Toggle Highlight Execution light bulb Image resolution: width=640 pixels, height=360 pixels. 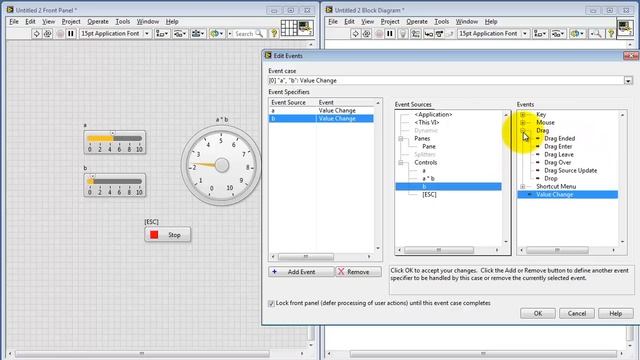pos(403,33)
